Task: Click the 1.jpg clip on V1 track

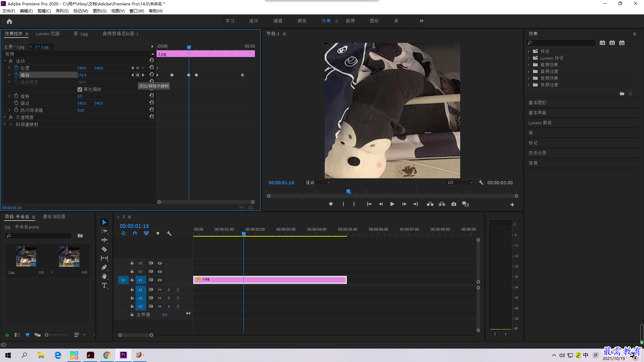Action: click(x=270, y=280)
